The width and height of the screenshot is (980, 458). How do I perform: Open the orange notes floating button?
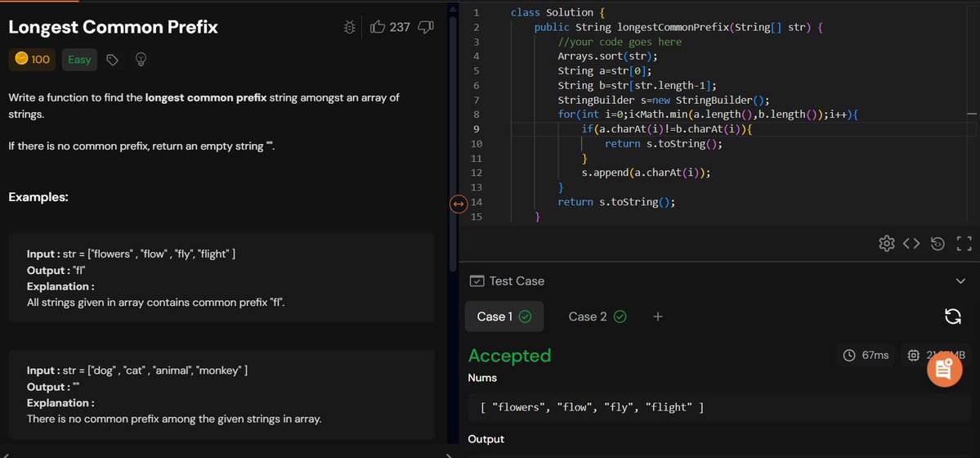pos(944,369)
